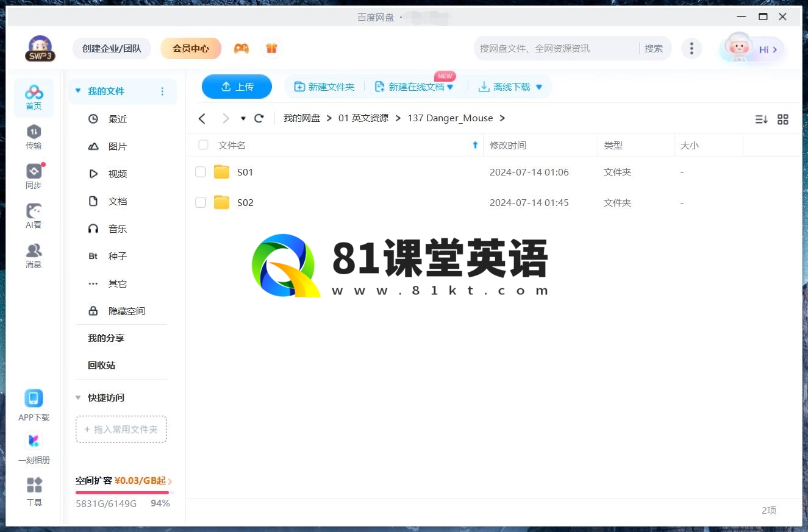The height and width of the screenshot is (532, 808).
Task: Click 拖入常用文件夹 drop area
Action: [x=121, y=430]
